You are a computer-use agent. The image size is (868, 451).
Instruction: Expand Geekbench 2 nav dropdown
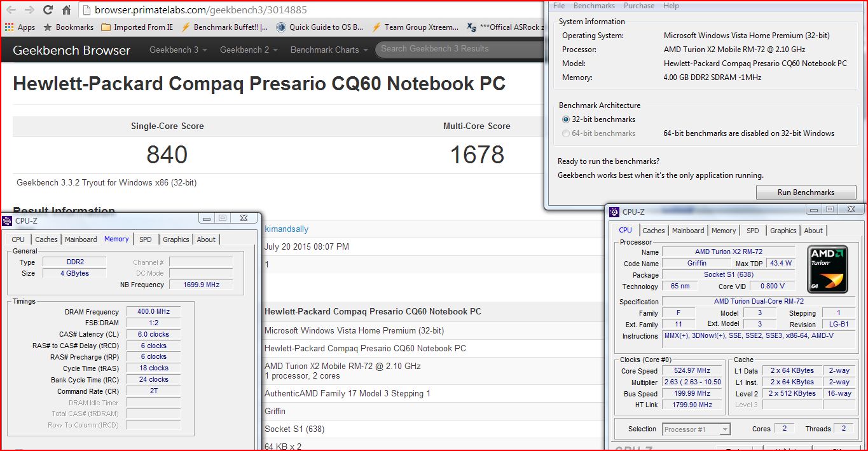click(x=249, y=50)
